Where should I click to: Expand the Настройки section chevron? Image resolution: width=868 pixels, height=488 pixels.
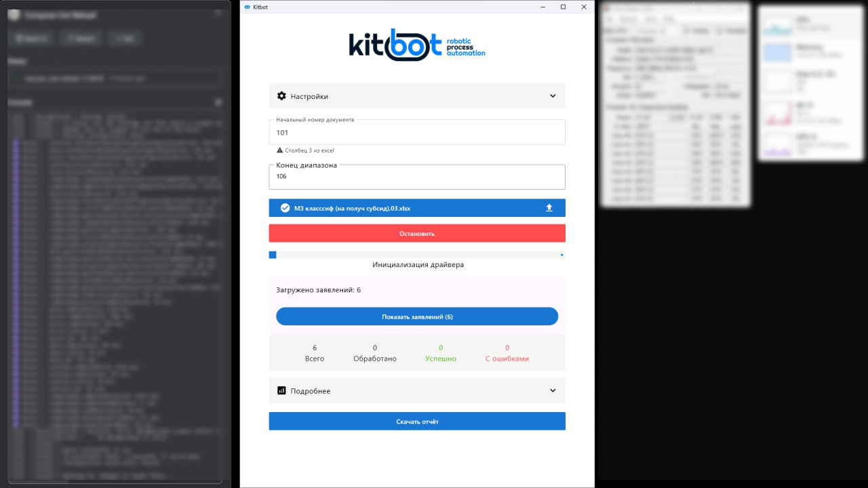pyautogui.click(x=553, y=96)
